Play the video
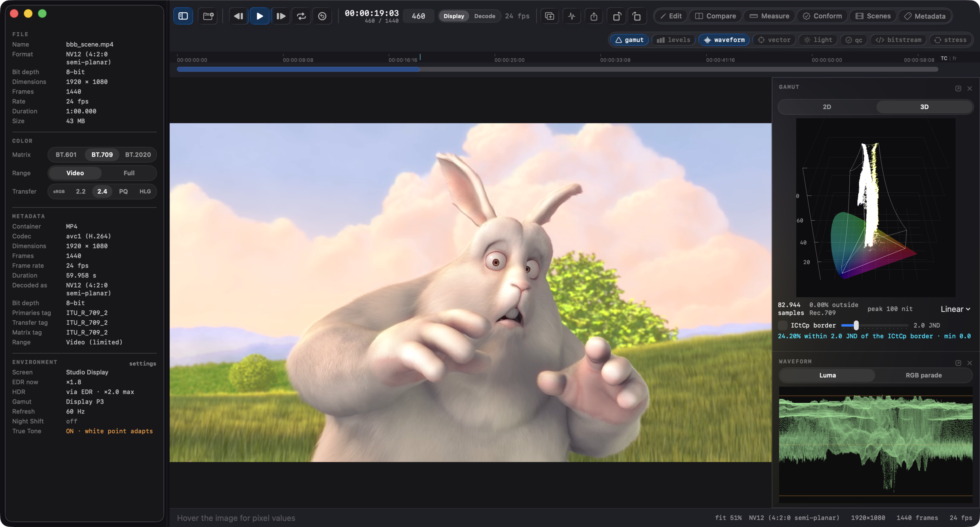 (x=259, y=16)
